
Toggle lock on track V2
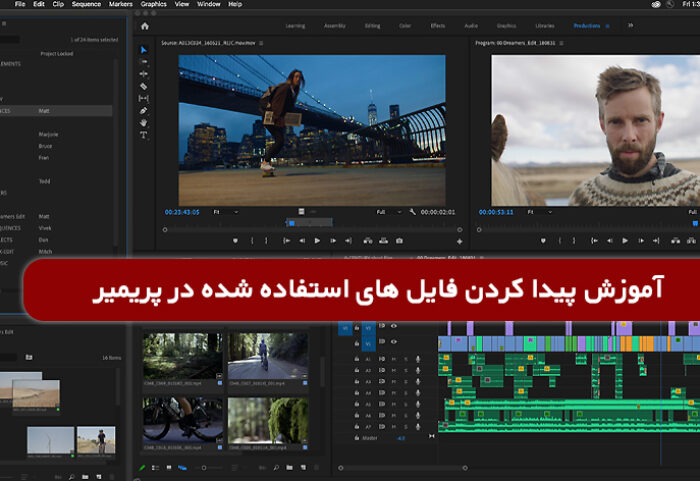click(357, 327)
